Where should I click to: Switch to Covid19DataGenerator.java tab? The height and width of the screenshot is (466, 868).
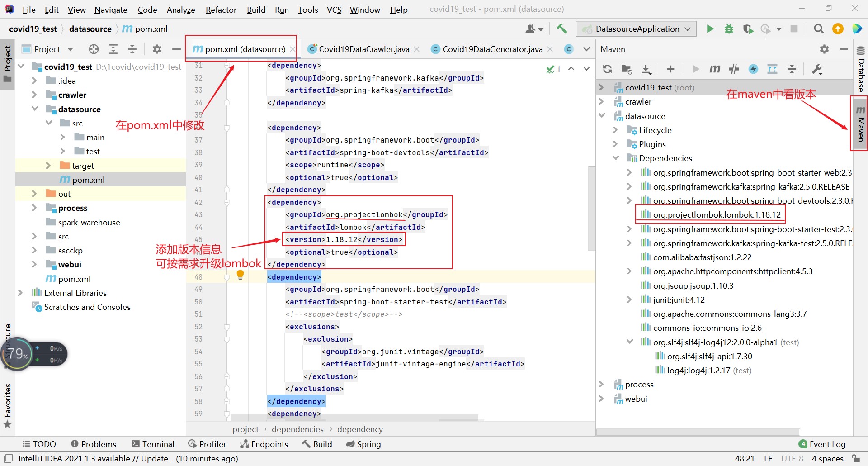492,49
